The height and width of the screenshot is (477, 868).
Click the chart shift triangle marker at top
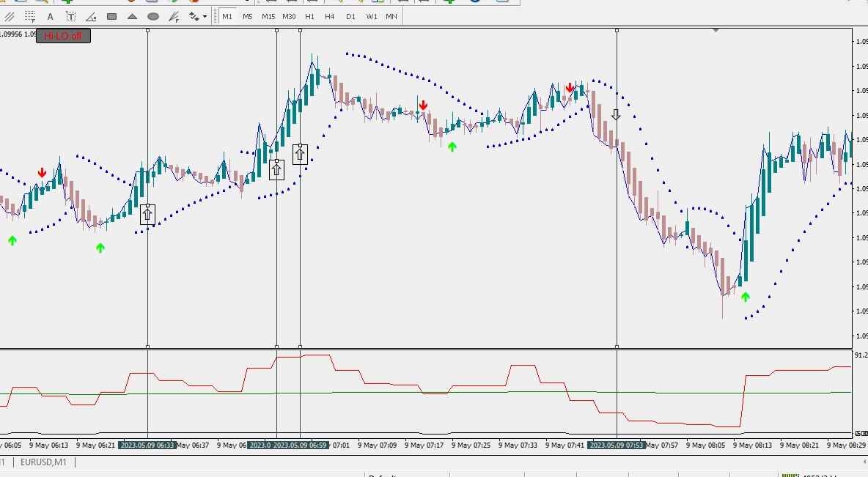(716, 30)
